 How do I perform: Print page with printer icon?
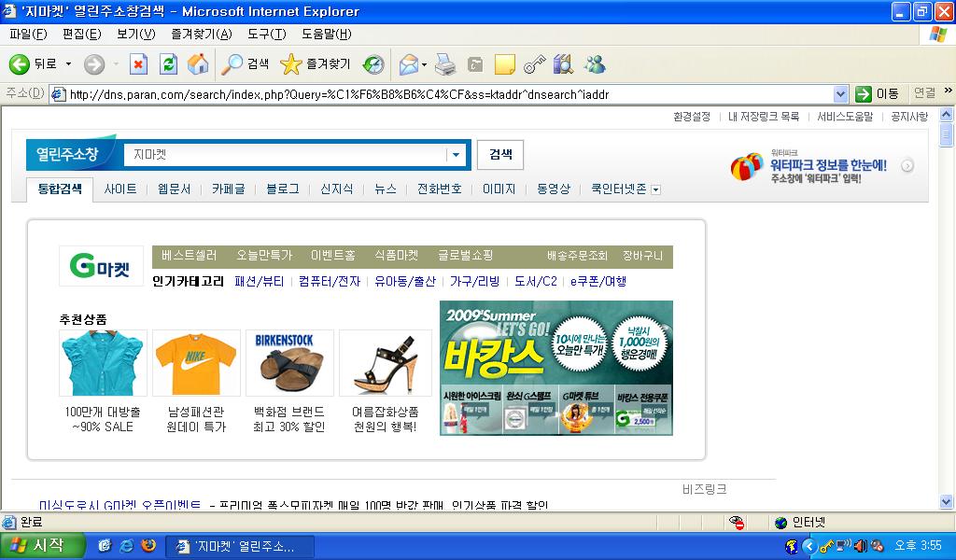point(445,64)
